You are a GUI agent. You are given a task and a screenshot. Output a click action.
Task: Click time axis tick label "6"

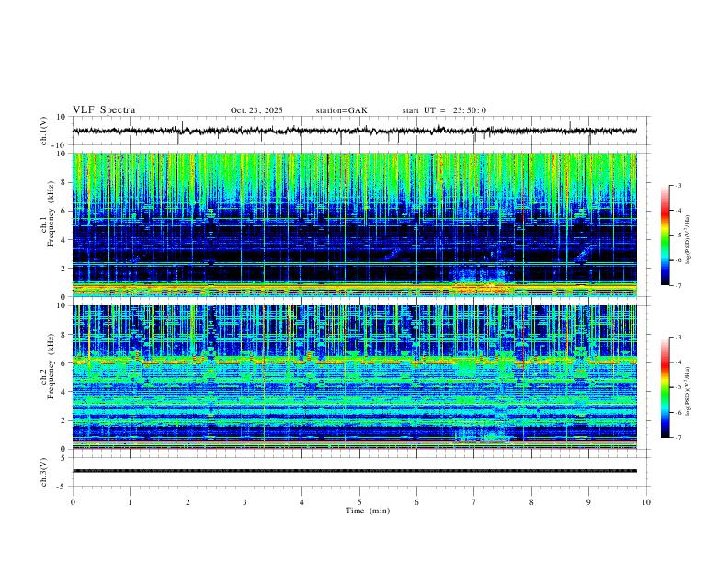(x=416, y=502)
